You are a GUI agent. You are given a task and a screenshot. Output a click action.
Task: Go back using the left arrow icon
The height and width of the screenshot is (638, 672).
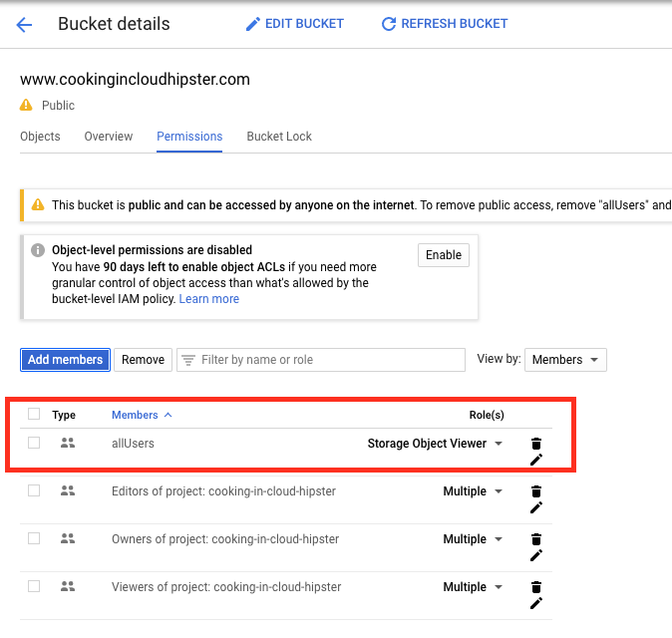[24, 24]
